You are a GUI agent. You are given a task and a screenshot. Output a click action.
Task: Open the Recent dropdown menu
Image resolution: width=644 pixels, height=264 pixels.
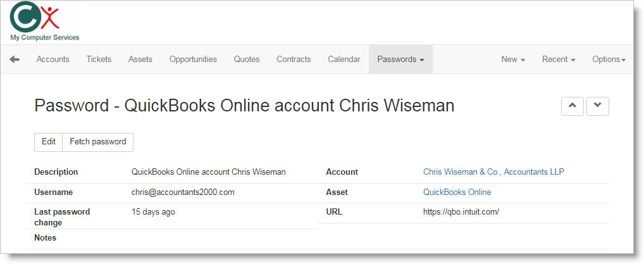click(559, 59)
